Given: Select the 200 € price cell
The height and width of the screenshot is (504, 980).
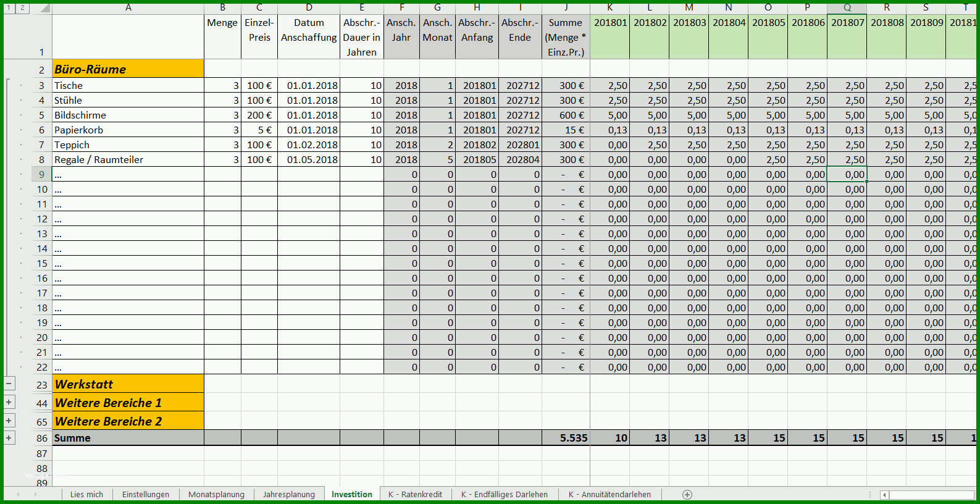Looking at the screenshot, I should click(259, 115).
